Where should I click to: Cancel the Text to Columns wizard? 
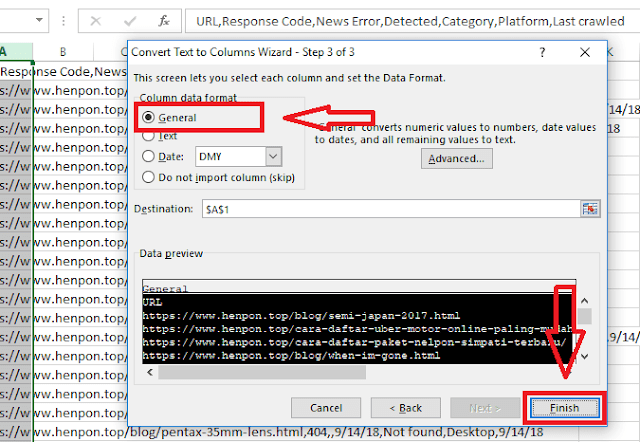click(326, 408)
